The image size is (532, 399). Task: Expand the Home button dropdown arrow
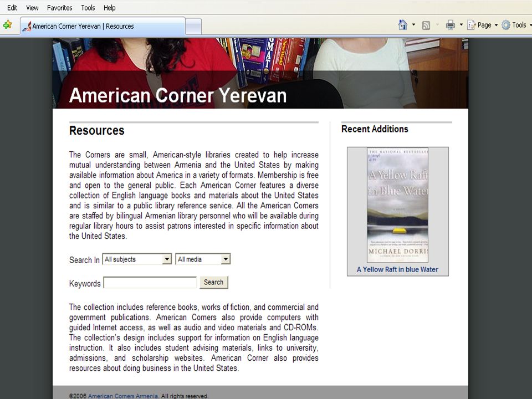coord(413,25)
